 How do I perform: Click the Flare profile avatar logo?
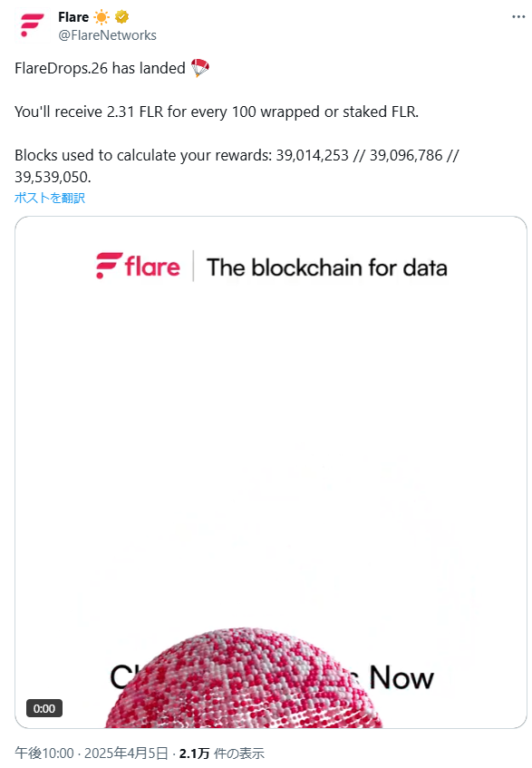tap(32, 25)
